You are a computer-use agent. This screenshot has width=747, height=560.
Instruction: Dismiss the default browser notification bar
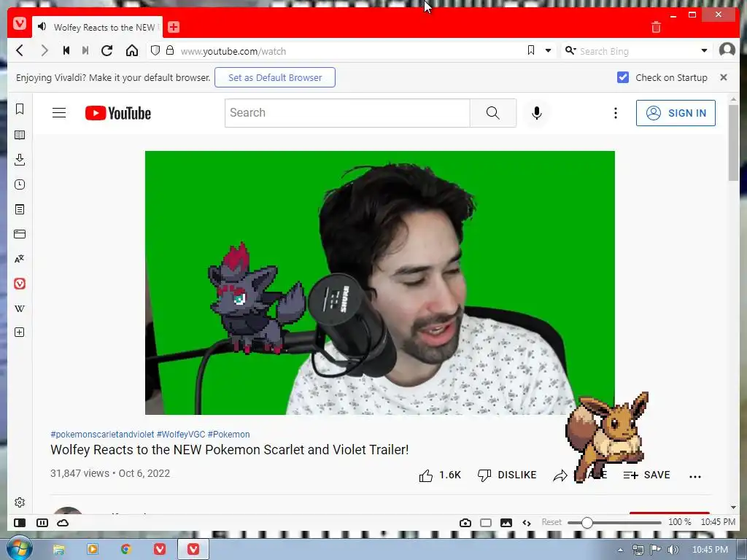[x=723, y=77]
